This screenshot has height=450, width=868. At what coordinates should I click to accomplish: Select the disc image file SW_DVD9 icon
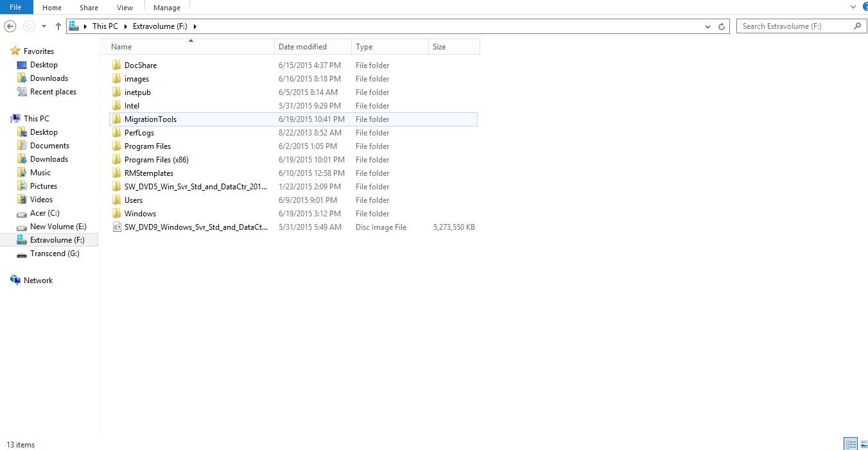[x=116, y=227]
